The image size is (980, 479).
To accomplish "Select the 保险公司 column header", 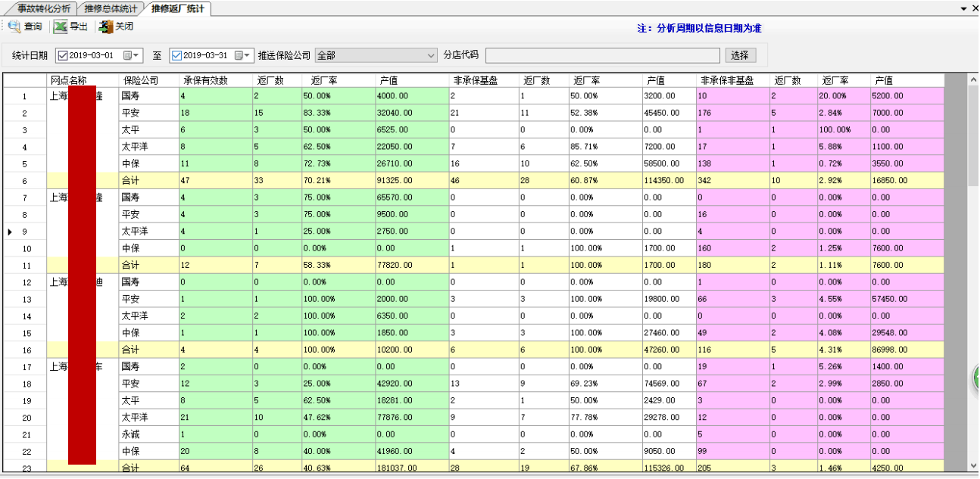I will coord(141,80).
